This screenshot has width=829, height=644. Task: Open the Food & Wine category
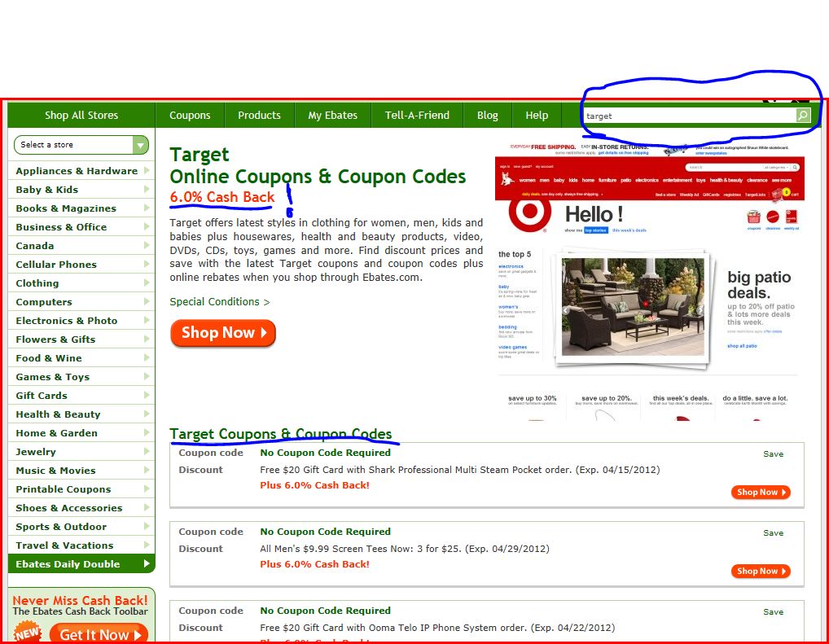click(x=81, y=358)
